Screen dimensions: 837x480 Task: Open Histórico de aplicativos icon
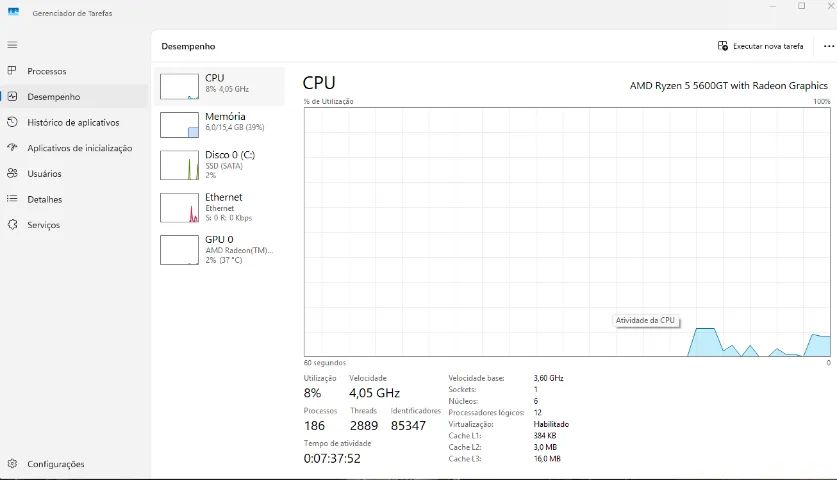click(12, 122)
